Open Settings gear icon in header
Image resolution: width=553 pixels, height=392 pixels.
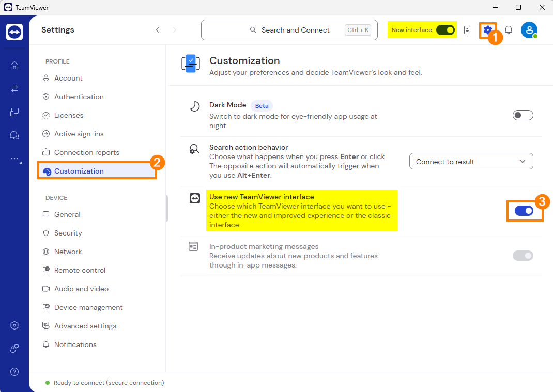coord(487,30)
